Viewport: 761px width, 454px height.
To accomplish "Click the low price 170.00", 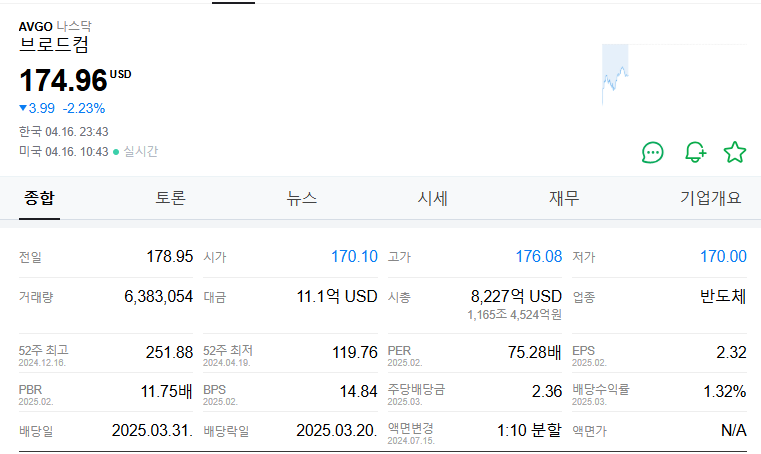I will pos(723,256).
